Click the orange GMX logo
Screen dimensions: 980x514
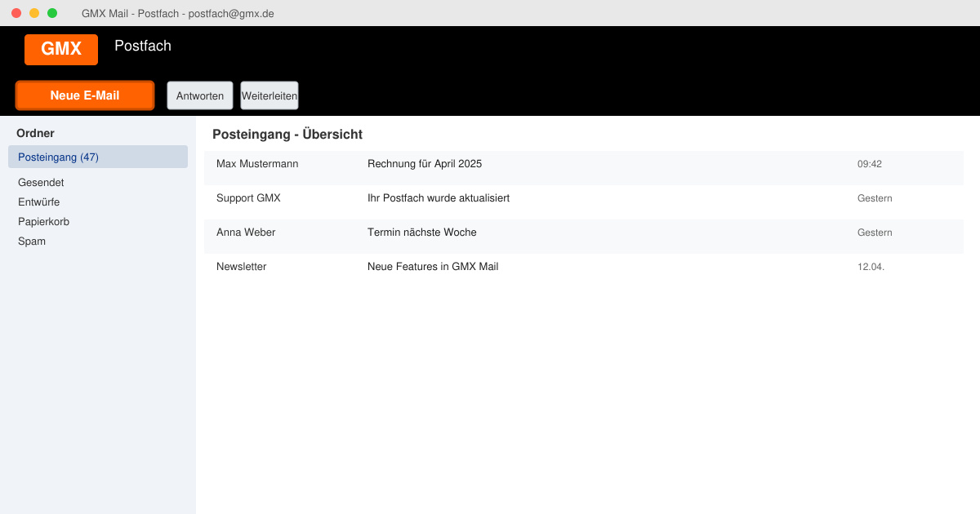pos(61,50)
